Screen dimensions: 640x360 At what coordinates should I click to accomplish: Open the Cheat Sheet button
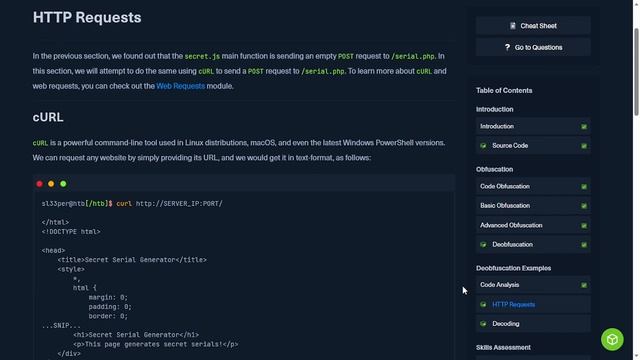pyautogui.click(x=533, y=26)
